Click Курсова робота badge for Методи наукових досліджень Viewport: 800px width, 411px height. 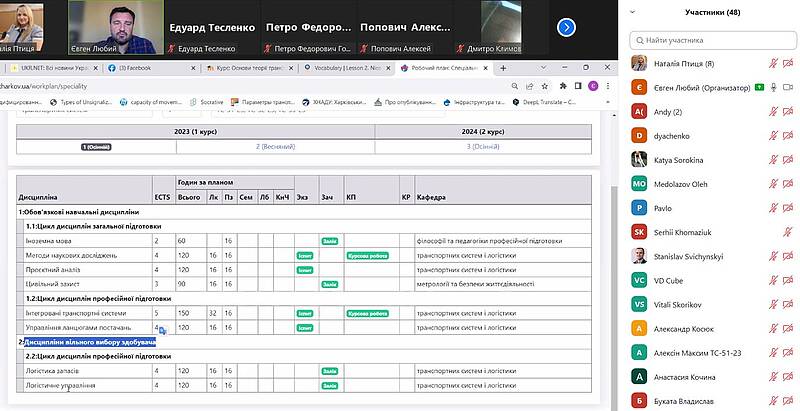(367, 255)
